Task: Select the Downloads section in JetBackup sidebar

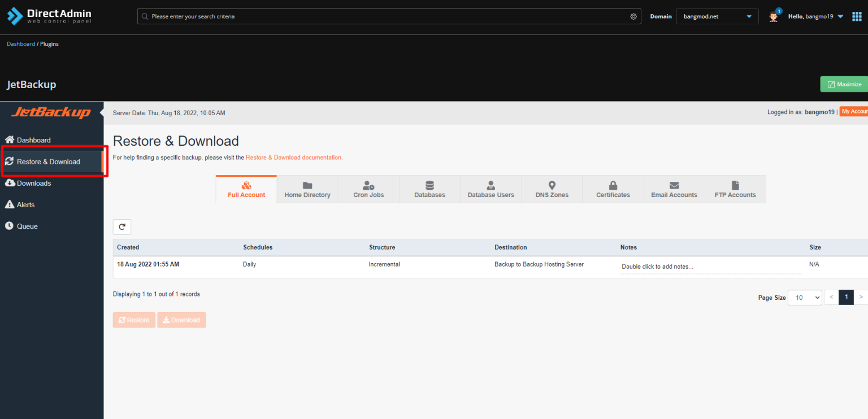Action: [33, 183]
